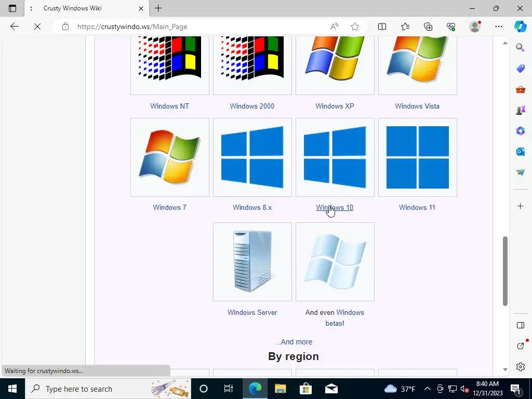Viewport: 532px width, 399px height.
Task: Click the address bar URL
Action: (x=132, y=26)
